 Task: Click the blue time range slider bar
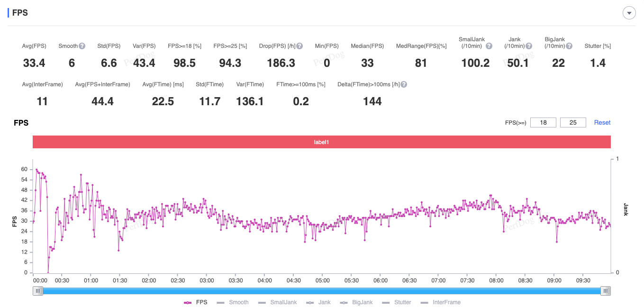click(321, 291)
